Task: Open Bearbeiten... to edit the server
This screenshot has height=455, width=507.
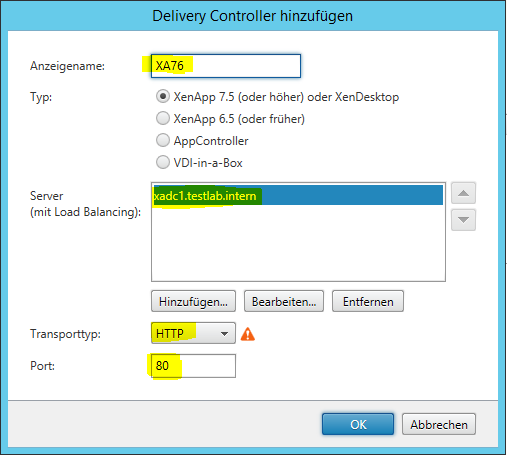Action: [284, 301]
